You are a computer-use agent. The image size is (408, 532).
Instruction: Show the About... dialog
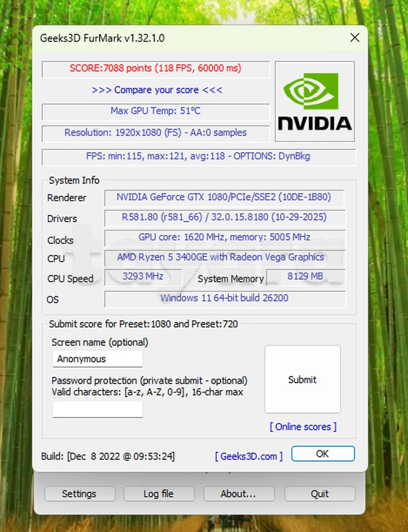239,494
